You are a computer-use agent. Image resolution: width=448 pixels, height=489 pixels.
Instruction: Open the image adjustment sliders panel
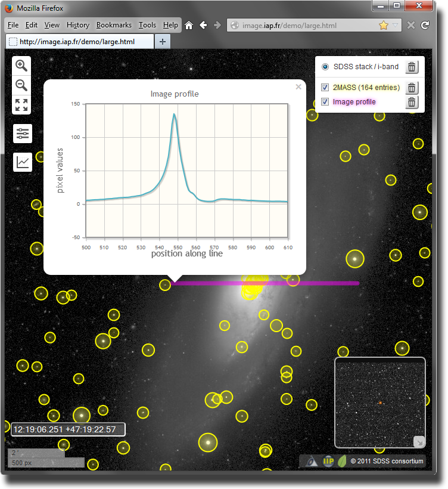23,134
